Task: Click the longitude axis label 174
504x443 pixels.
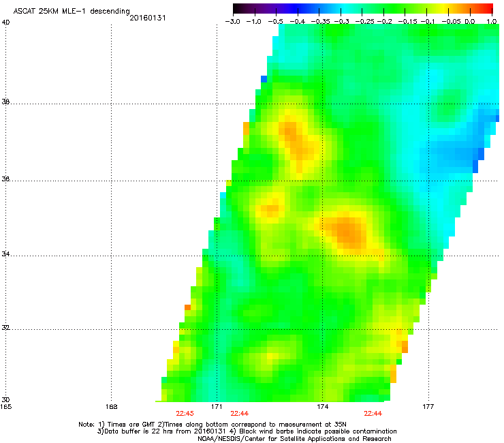Action: pyautogui.click(x=322, y=407)
